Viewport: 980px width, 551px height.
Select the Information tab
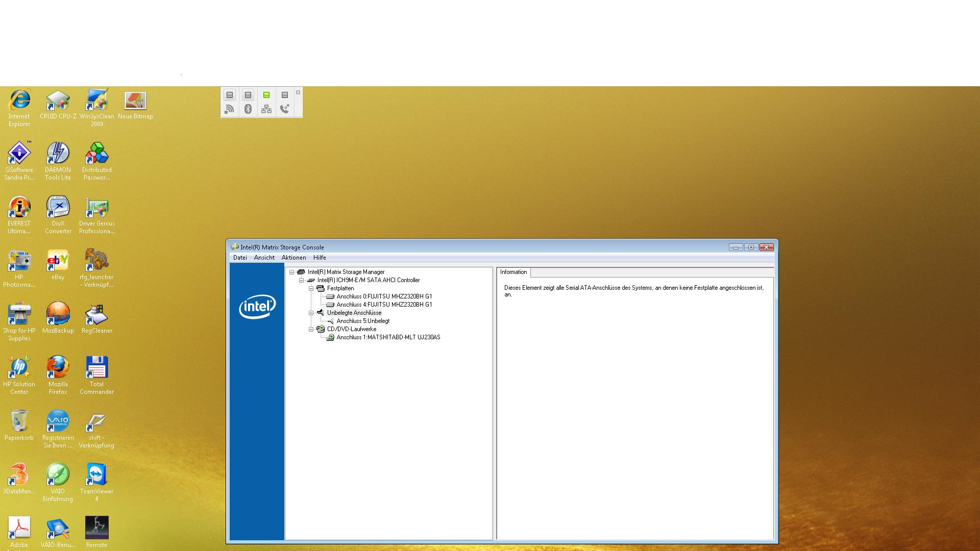(x=513, y=272)
